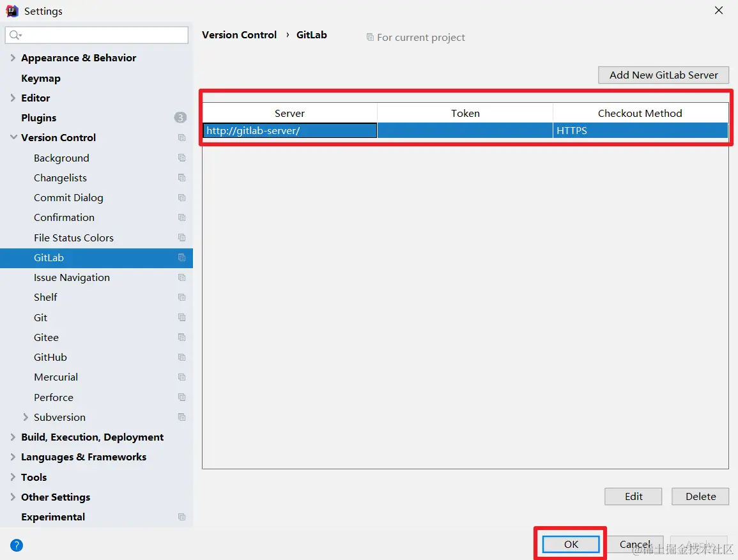Click the project-level icon beside Perforce

pyautogui.click(x=181, y=397)
